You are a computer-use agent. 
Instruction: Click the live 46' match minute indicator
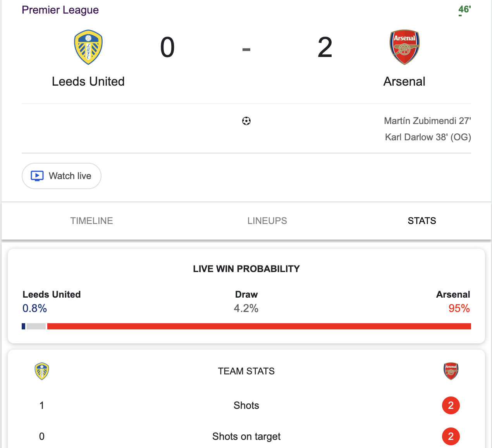[464, 9]
